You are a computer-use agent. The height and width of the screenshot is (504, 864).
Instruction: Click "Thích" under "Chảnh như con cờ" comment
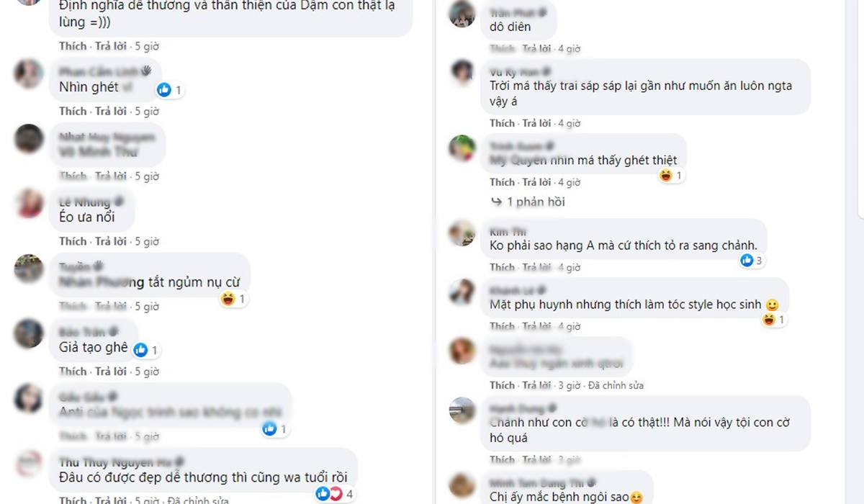point(503,459)
